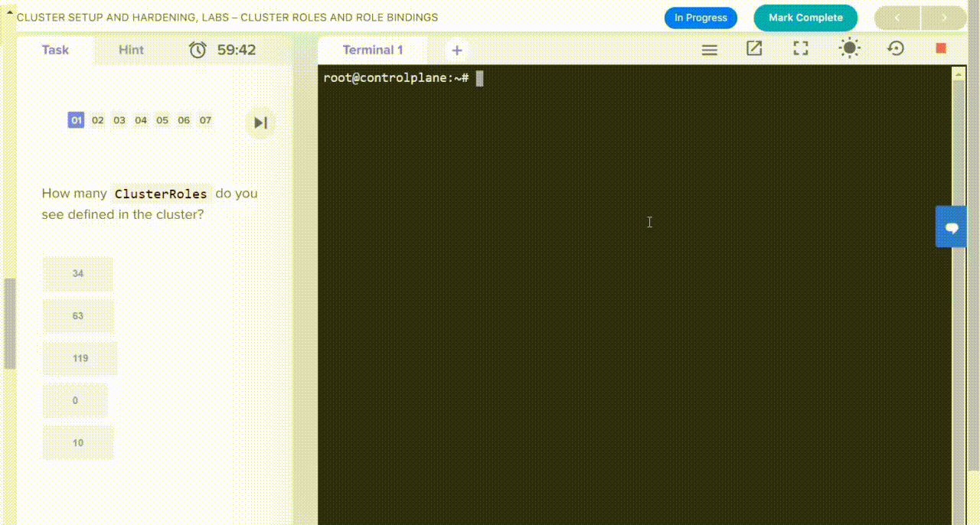The height and width of the screenshot is (525, 980).
Task: Click the In Progress status button
Action: coord(701,18)
